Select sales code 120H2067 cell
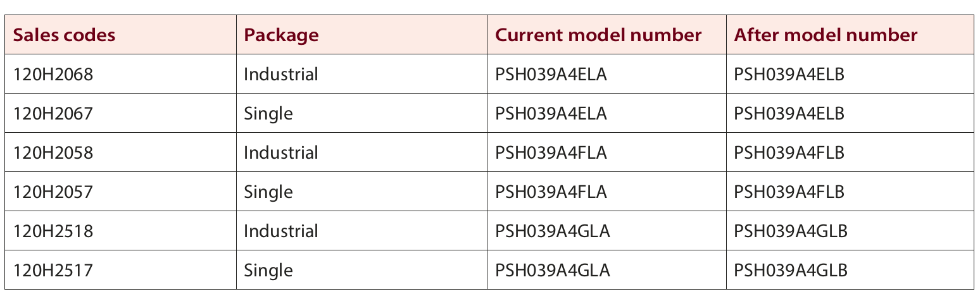Screen dimensions: 980x301 coord(53,114)
